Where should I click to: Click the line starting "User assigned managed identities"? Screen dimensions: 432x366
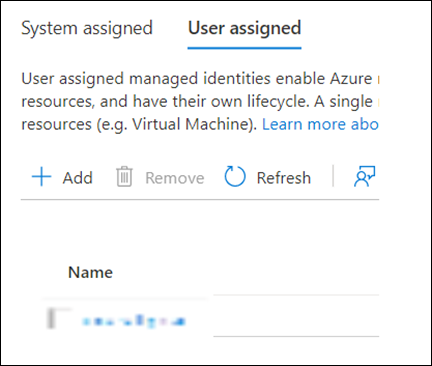pyautogui.click(x=200, y=79)
